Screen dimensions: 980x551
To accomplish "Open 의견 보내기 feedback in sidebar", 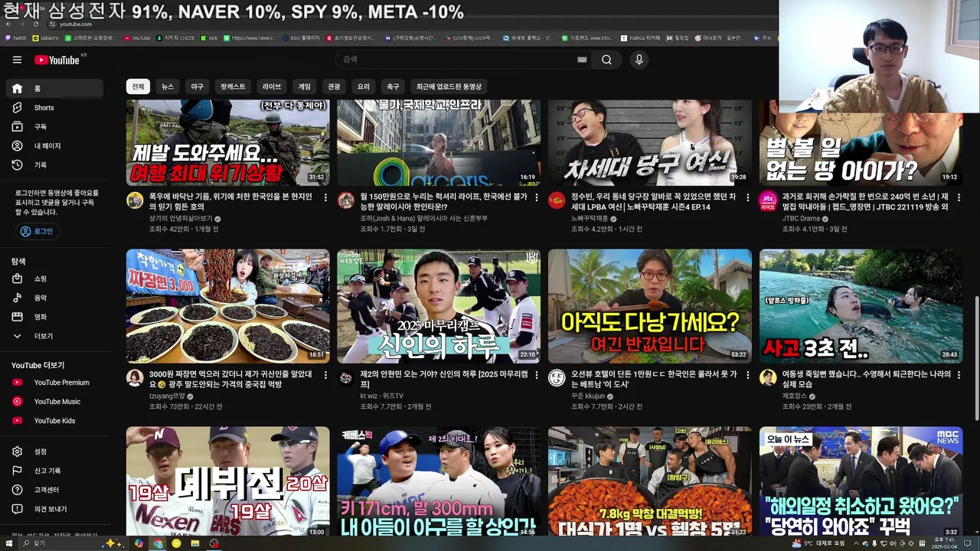I will 55,509.
